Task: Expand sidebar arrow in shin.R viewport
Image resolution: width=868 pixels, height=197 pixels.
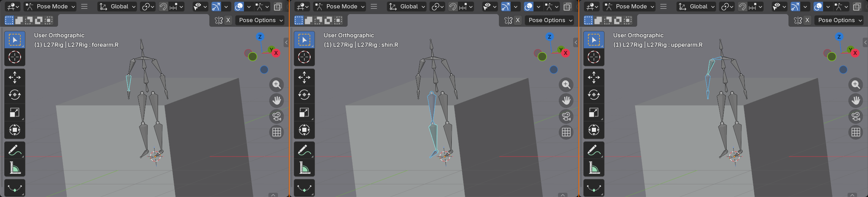Action: click(x=576, y=43)
